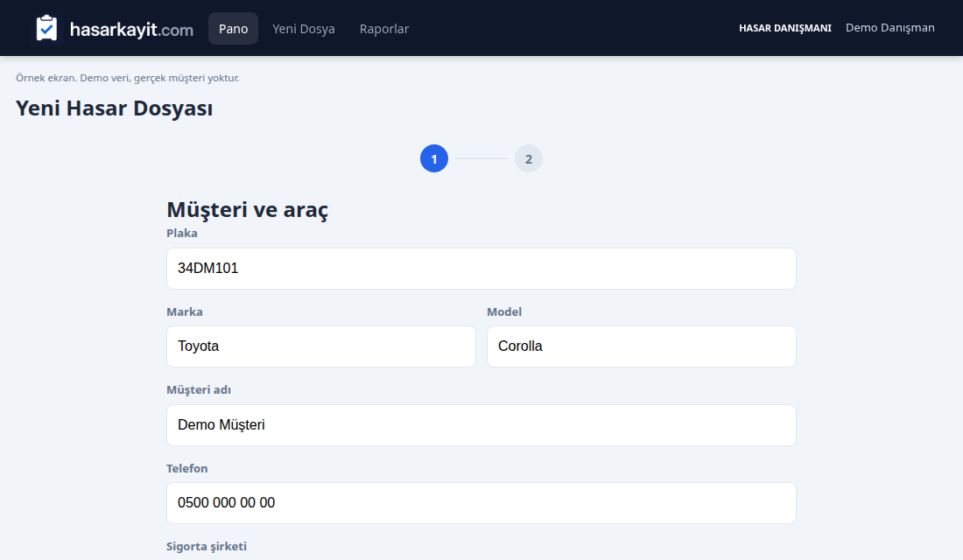Jump to step 2 in the wizard

(529, 159)
